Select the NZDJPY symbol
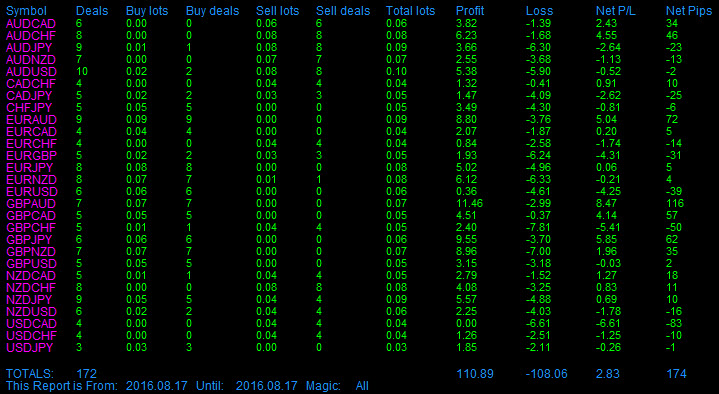Image resolution: width=719 pixels, height=394 pixels. coord(29,300)
